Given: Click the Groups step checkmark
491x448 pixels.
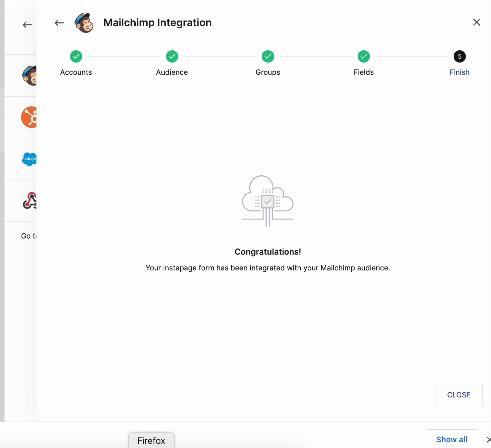Looking at the screenshot, I should pyautogui.click(x=268, y=56).
